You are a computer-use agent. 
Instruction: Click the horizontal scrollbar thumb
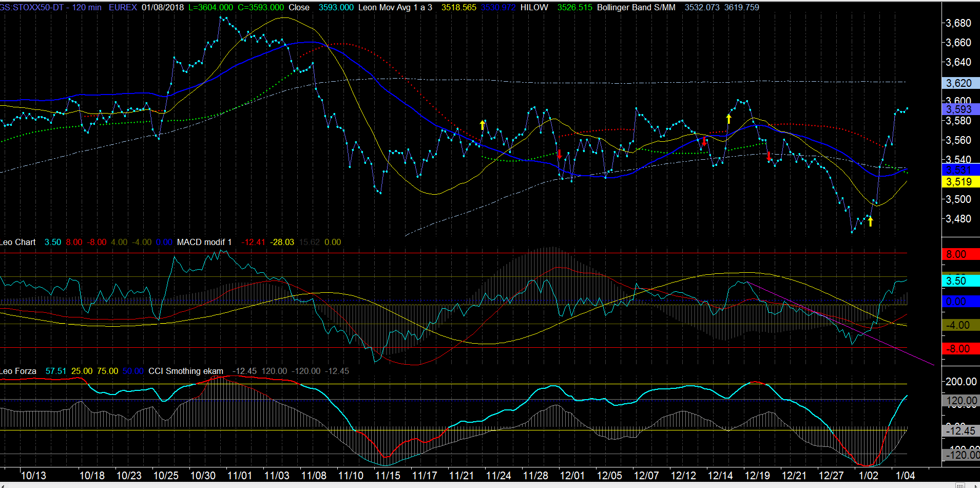pyautogui.click(x=959, y=485)
